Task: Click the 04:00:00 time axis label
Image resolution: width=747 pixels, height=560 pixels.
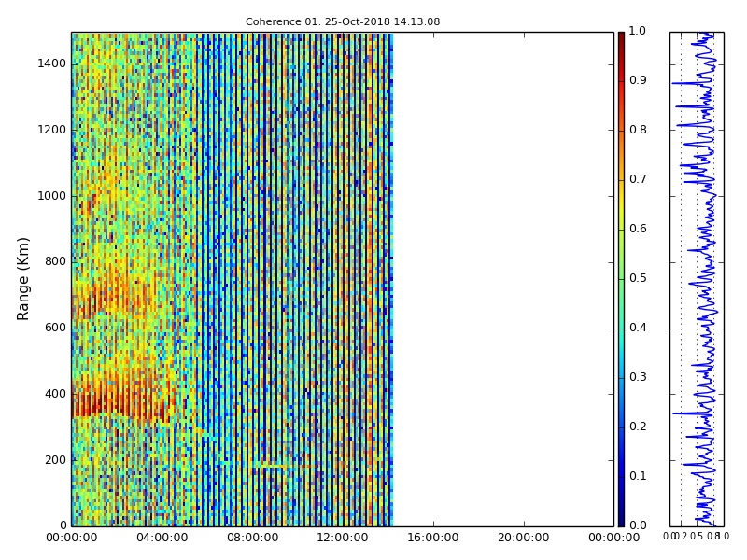Action: pos(162,538)
